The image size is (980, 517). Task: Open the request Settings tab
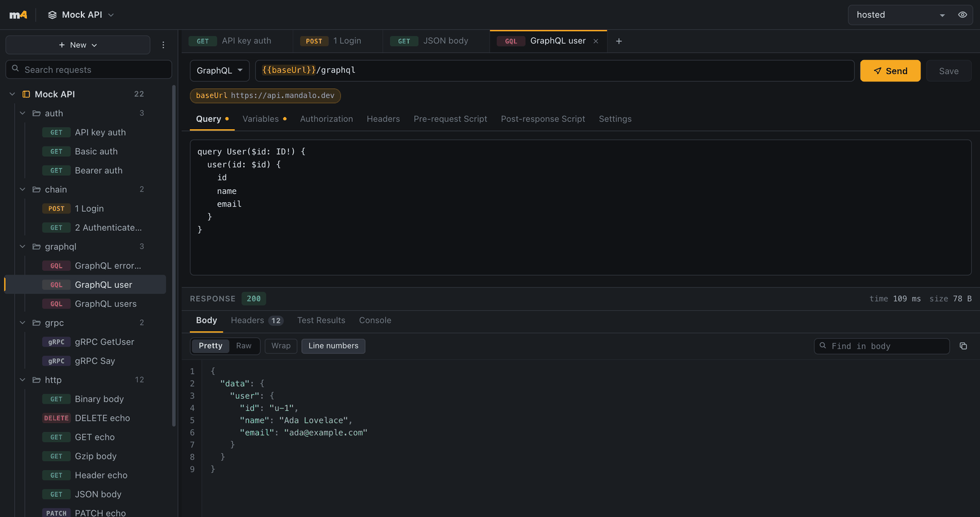click(x=615, y=119)
